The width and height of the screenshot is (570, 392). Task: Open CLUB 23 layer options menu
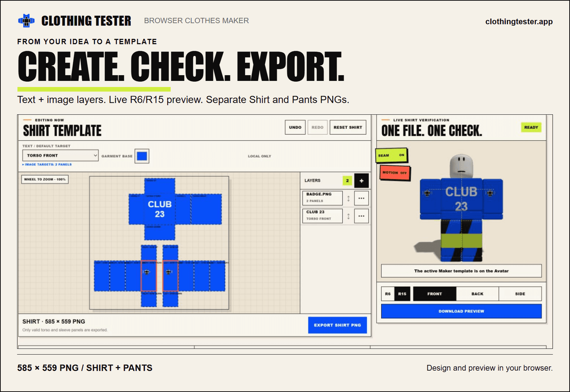[361, 216]
